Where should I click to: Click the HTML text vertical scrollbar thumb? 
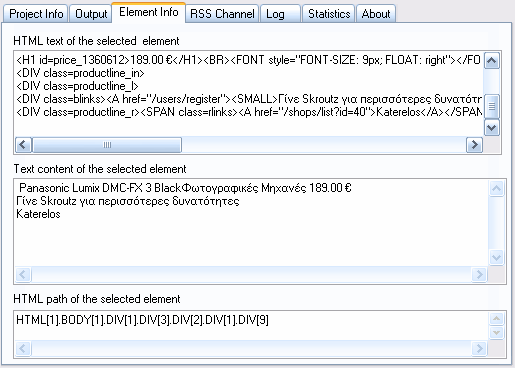492,106
